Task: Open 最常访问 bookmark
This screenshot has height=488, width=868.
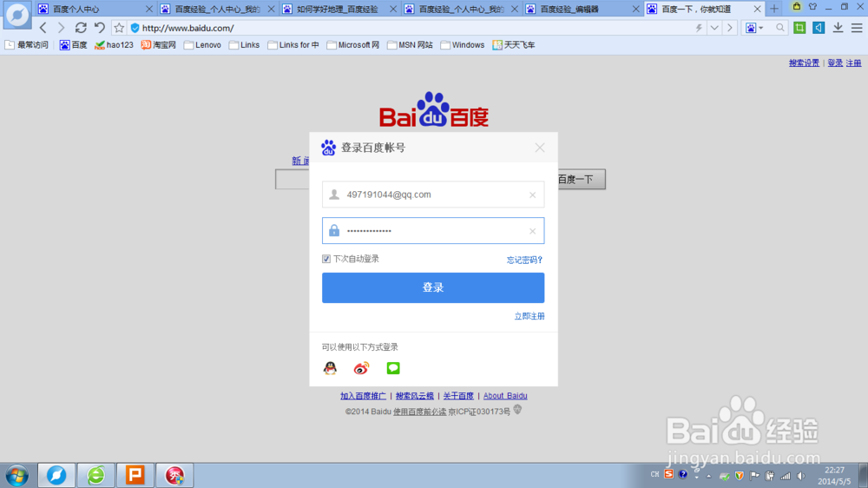Action: (27, 45)
